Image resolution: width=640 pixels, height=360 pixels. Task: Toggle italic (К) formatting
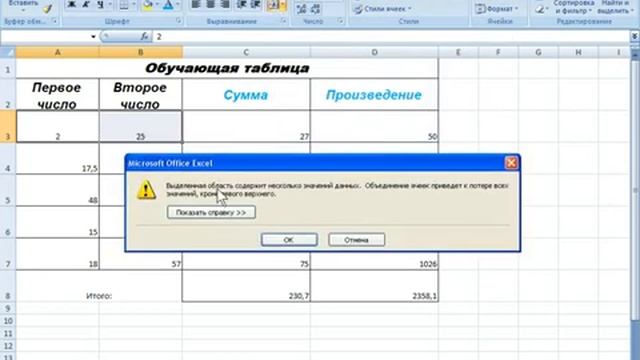[x=86, y=4]
